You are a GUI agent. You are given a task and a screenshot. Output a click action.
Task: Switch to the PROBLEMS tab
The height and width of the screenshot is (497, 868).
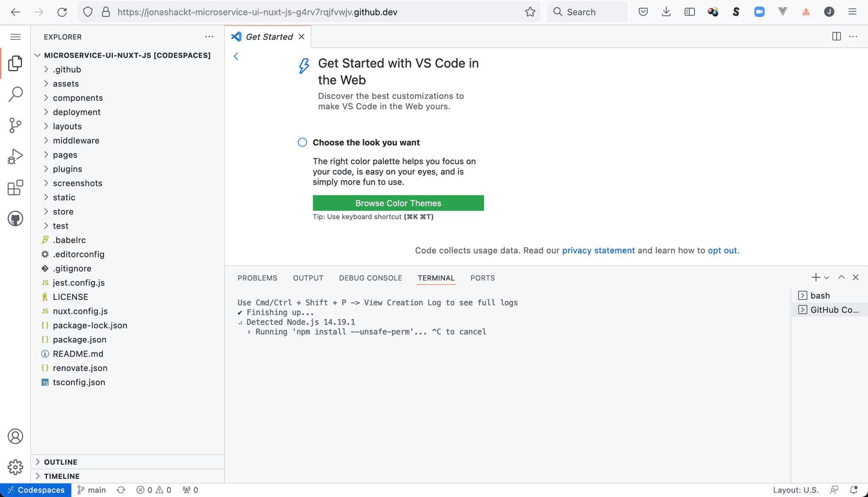coord(257,278)
